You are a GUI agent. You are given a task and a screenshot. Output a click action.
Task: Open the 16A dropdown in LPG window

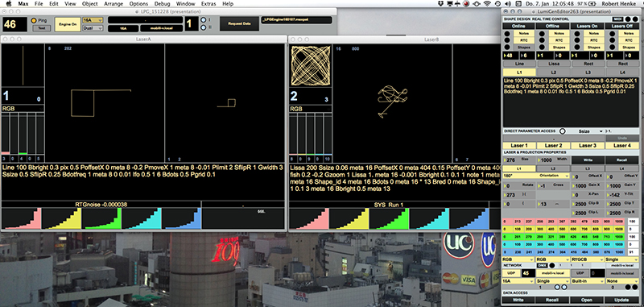click(x=93, y=20)
